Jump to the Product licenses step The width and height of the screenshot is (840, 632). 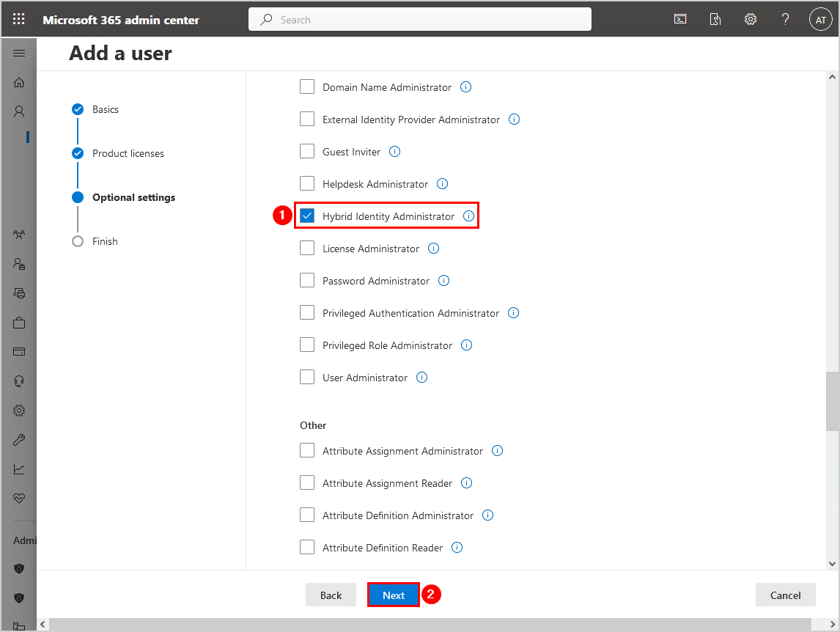point(128,153)
